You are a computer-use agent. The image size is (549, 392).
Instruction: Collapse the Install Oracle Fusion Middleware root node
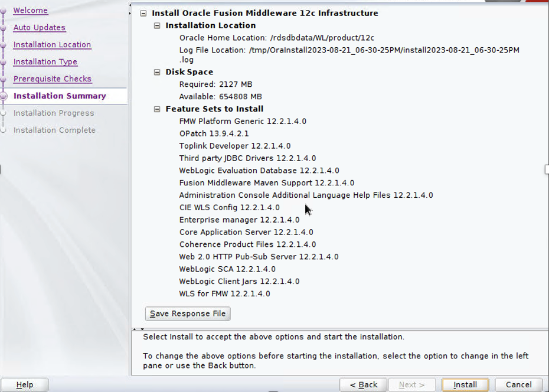pos(143,13)
